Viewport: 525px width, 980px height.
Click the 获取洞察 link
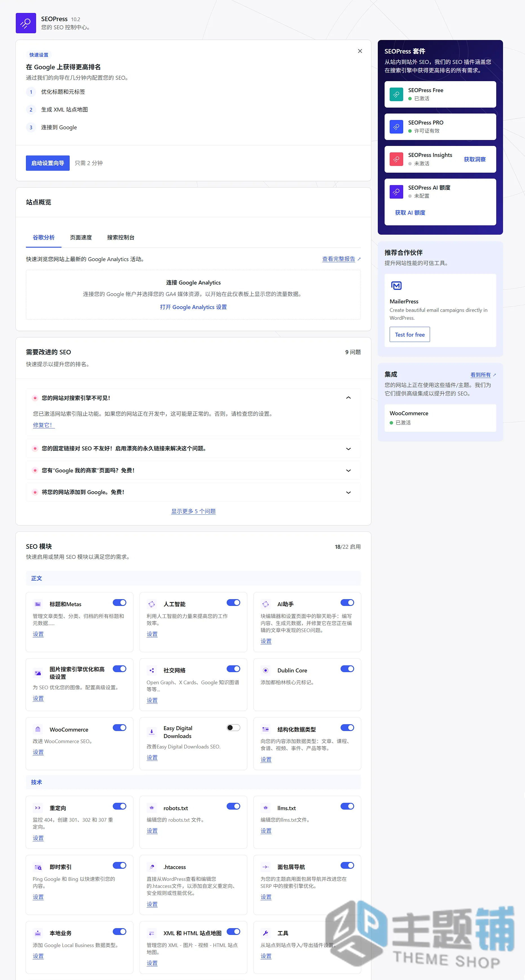click(x=475, y=159)
